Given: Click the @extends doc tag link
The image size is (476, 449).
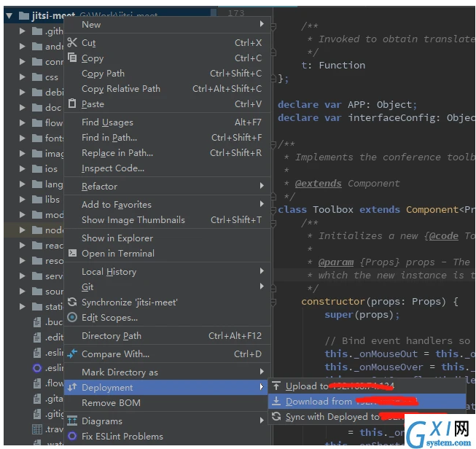Looking at the screenshot, I should (318, 184).
